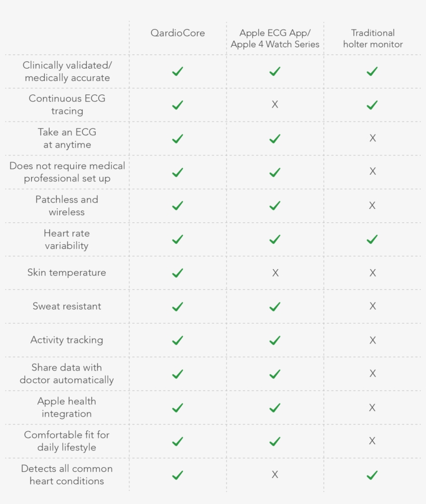This screenshot has width=426, height=504.
Task: Click QardioCore checkmark for Apple health integration
Action: point(178,408)
